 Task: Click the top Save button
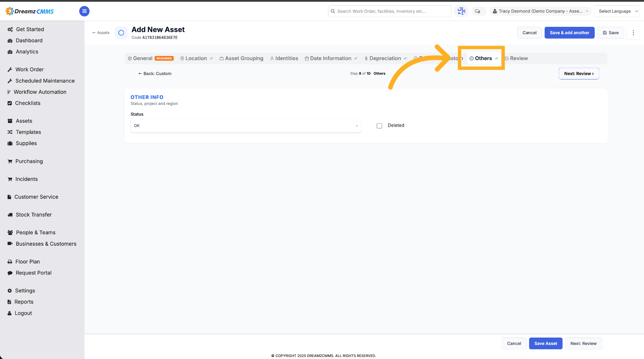point(610,33)
